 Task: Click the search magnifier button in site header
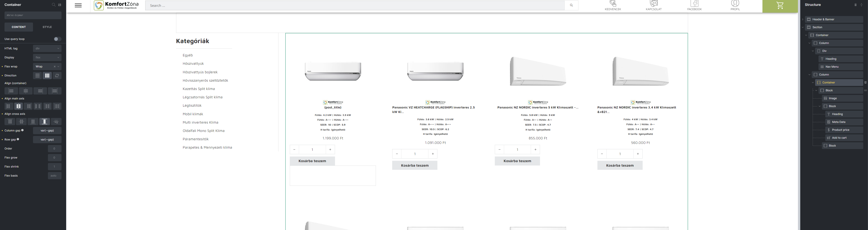click(x=571, y=5)
